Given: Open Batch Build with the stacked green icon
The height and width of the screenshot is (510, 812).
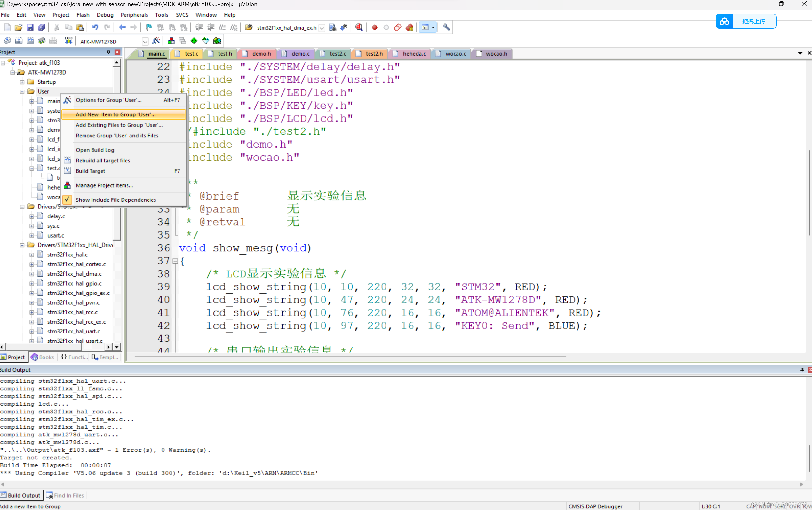Looking at the screenshot, I should click(x=42, y=41).
